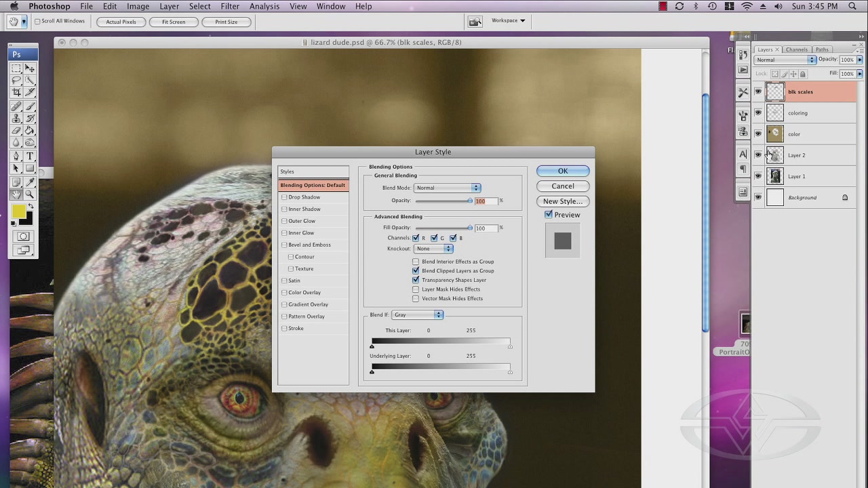The image size is (868, 488).
Task: Select the Rectangle shape tool
Action: 30,169
